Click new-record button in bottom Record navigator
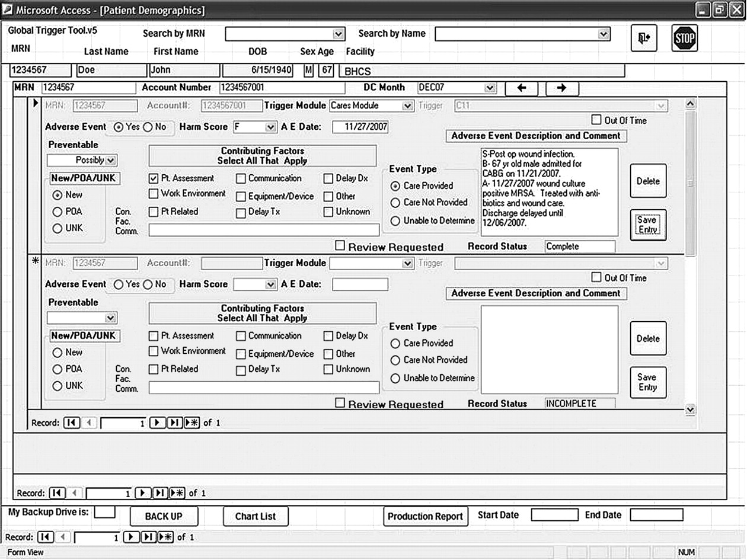This screenshot has height=560, width=747. pos(166,537)
